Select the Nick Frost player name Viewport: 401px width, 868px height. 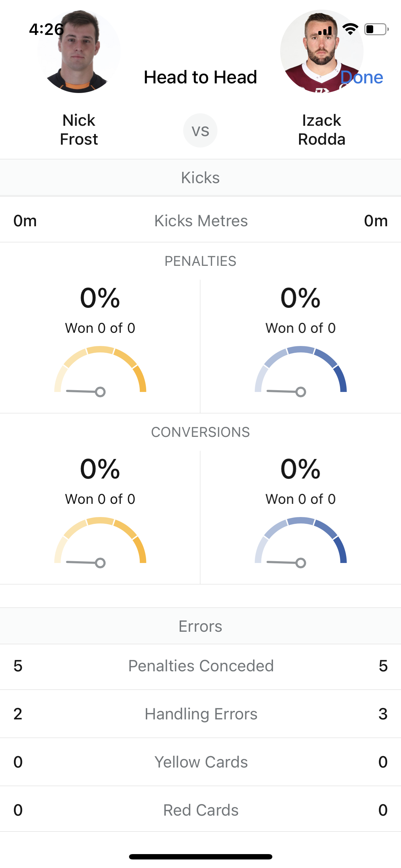pyautogui.click(x=79, y=130)
